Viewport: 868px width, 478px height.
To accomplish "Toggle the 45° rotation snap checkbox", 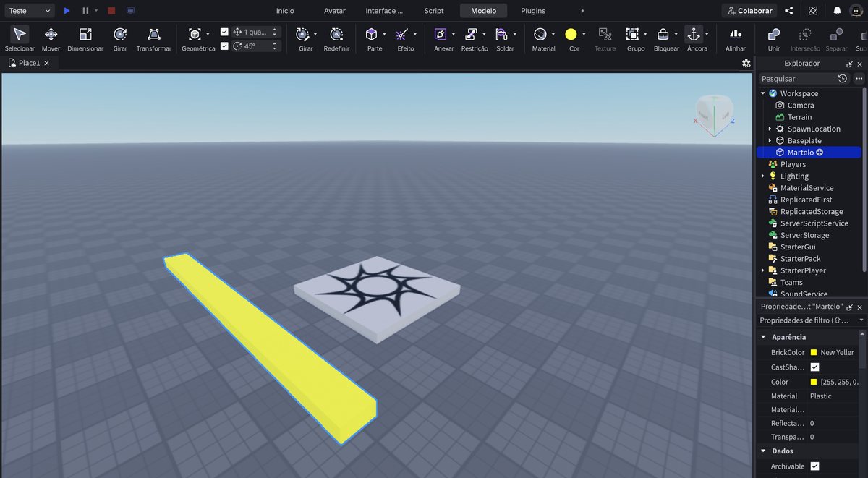I will 224,46.
